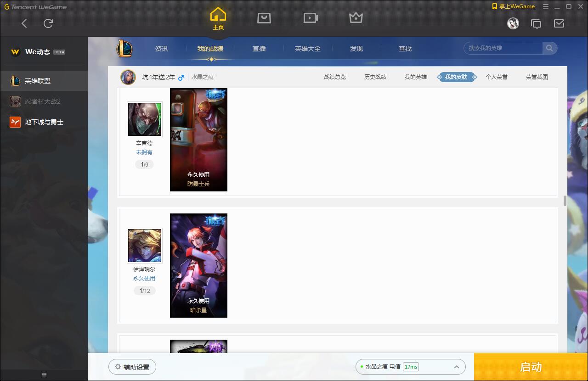Refresh the page with the reload icon
Image resolution: width=588 pixels, height=381 pixels.
(48, 23)
